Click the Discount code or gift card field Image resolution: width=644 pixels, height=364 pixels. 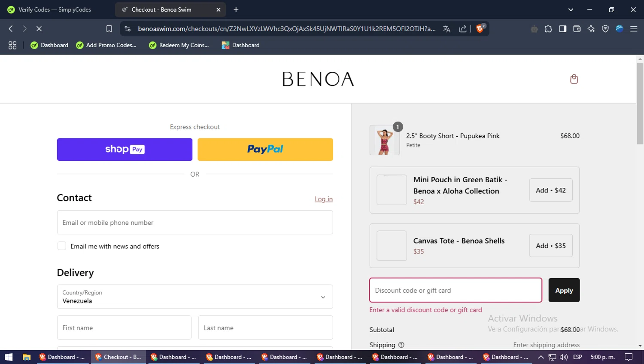tap(456, 290)
